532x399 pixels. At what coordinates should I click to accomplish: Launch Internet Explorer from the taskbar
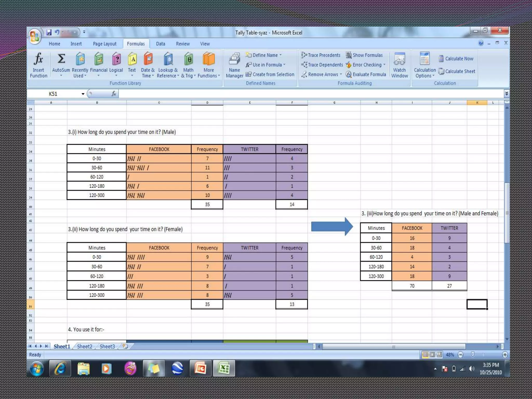60,369
